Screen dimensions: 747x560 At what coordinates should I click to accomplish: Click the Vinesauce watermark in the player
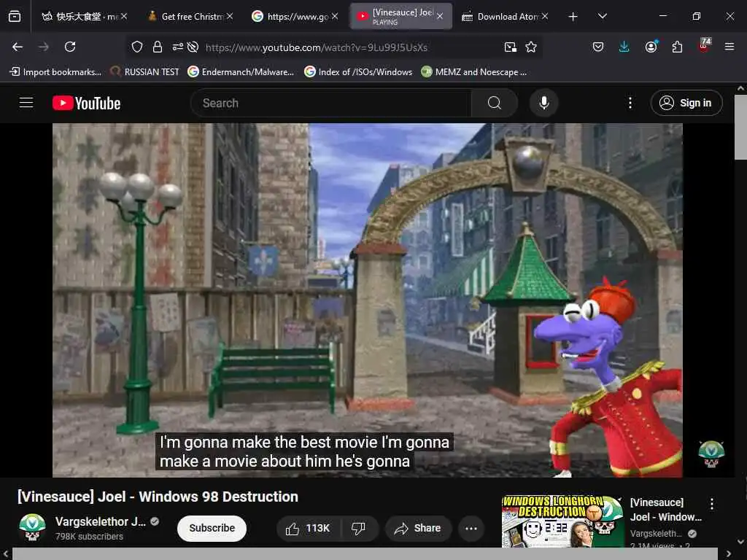[x=711, y=454]
